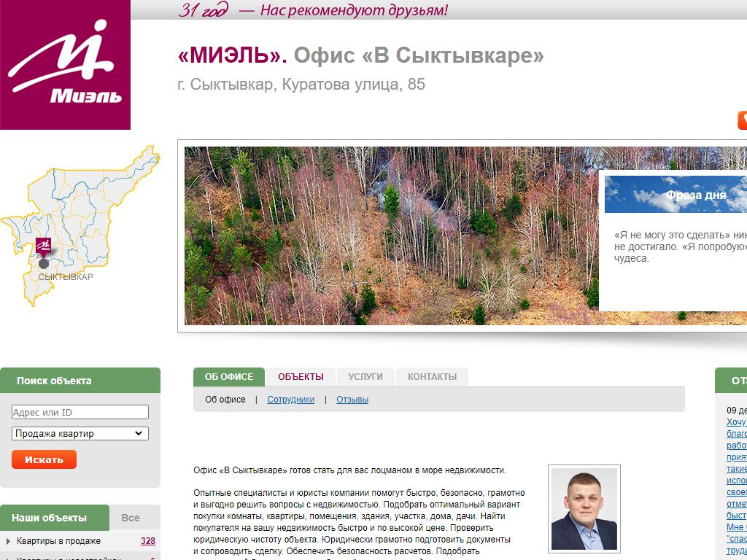
Task: Open the Продажа квартир dropdown
Action: coord(80,433)
